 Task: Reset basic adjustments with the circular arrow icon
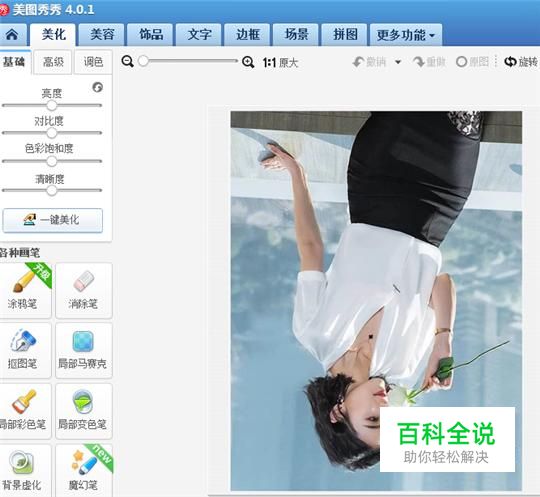pos(97,87)
